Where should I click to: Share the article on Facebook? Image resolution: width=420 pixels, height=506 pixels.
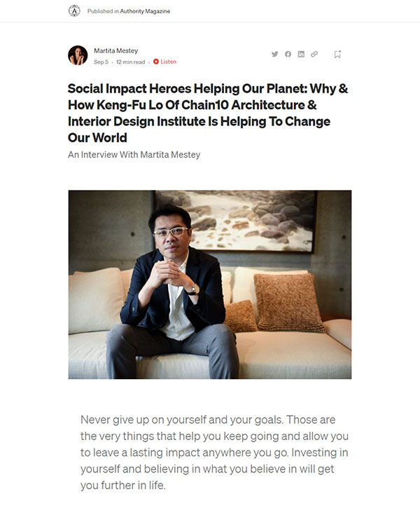click(288, 54)
